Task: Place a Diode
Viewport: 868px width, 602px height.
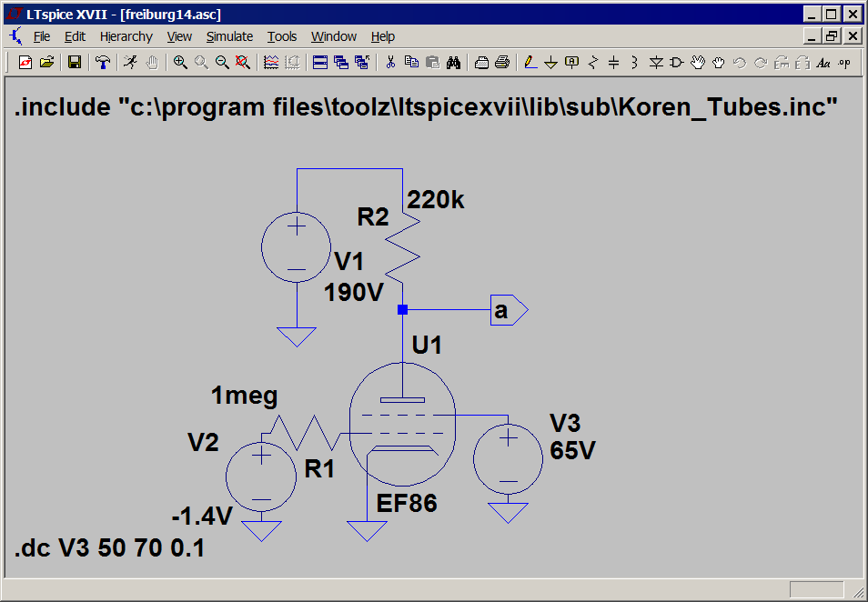Action: [x=656, y=63]
